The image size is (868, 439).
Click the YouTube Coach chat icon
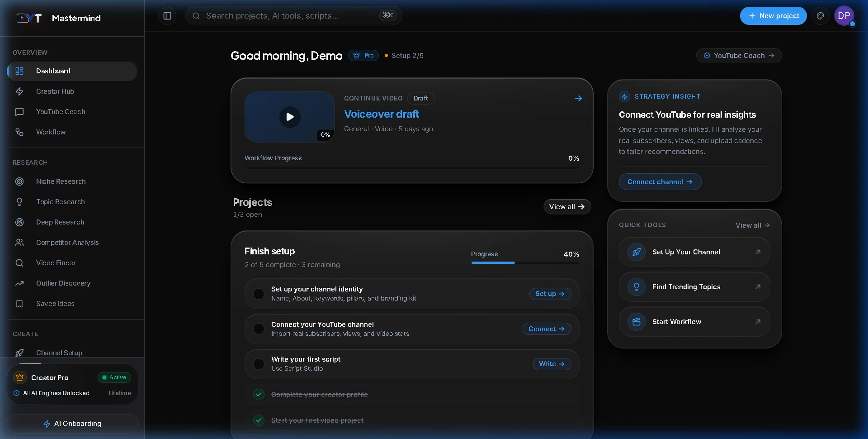19,112
